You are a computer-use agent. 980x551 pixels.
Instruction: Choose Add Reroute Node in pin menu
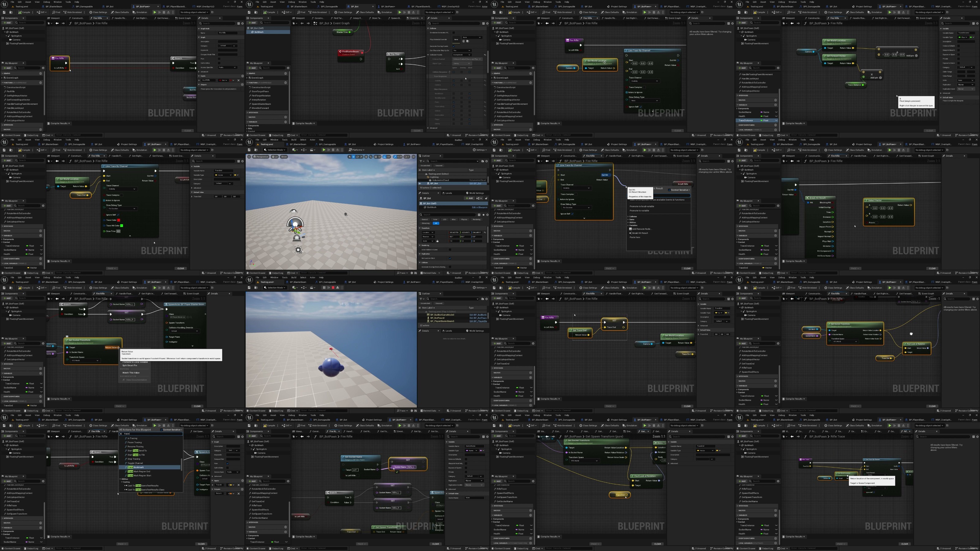point(640,229)
